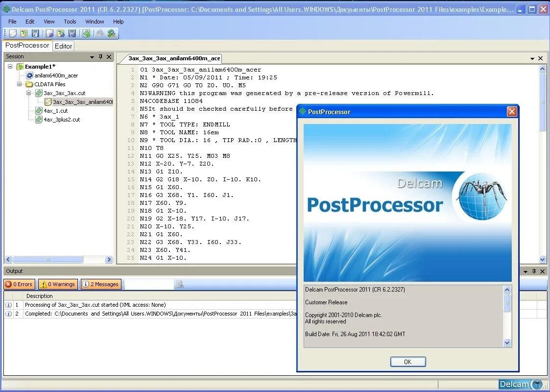Click the info icon on message row 2
This screenshot has width=550, height=392.
tap(8, 314)
